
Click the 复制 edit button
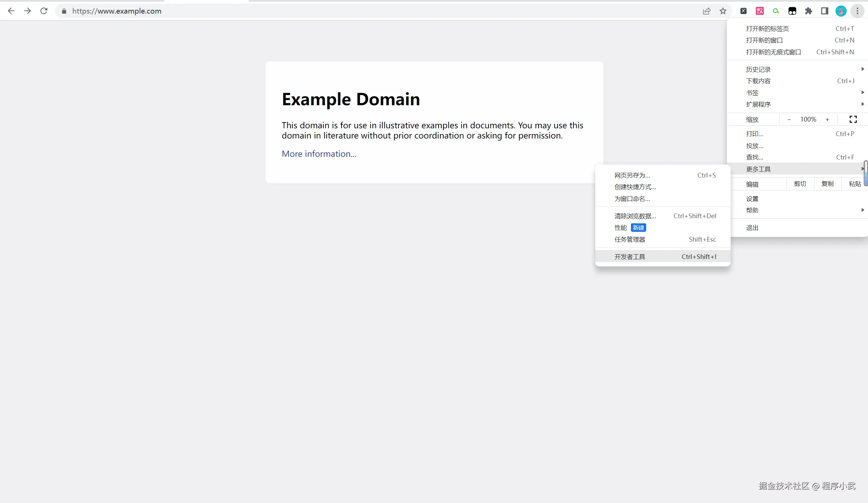click(827, 184)
